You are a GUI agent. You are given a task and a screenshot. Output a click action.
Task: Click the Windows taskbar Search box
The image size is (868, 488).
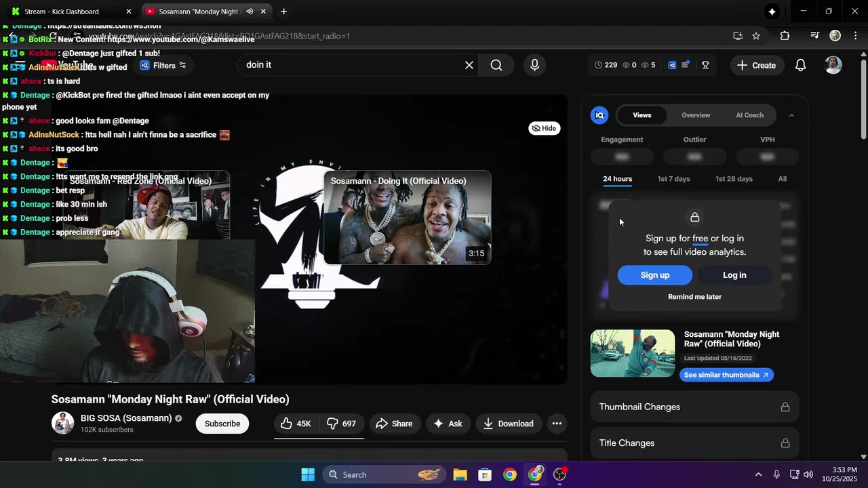tap(386, 474)
